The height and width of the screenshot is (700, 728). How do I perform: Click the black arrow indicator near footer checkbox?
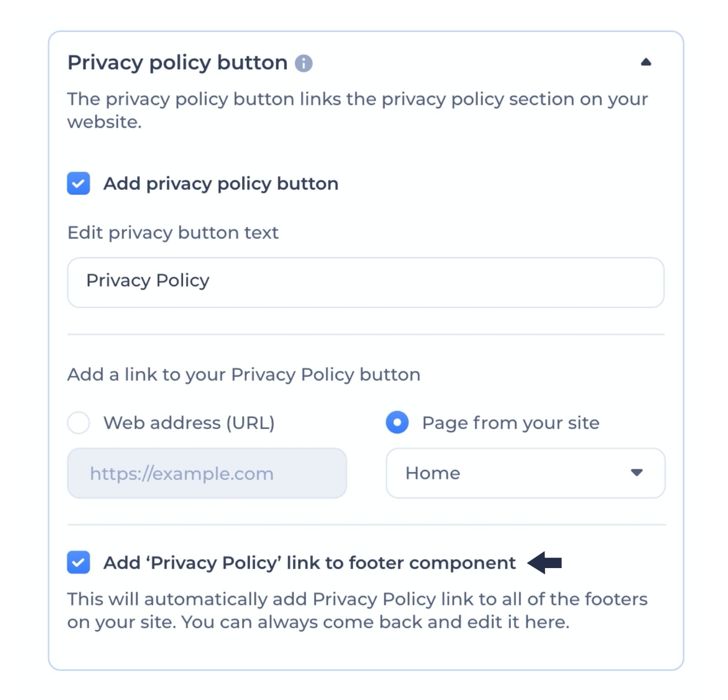545,562
